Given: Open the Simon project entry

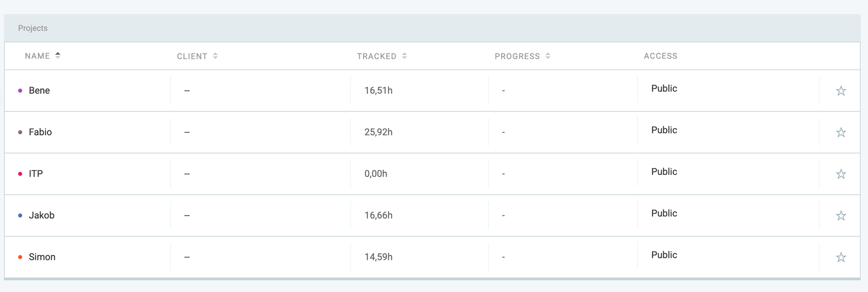Looking at the screenshot, I should coord(42,257).
